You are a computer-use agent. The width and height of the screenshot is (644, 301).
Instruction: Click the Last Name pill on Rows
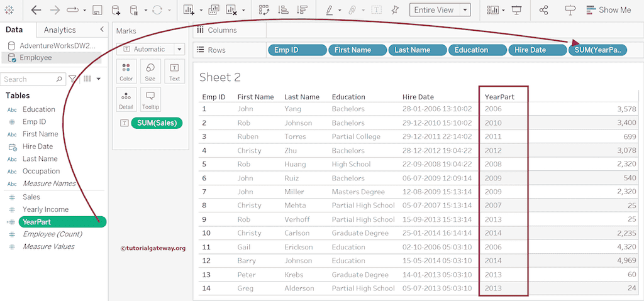[418, 50]
